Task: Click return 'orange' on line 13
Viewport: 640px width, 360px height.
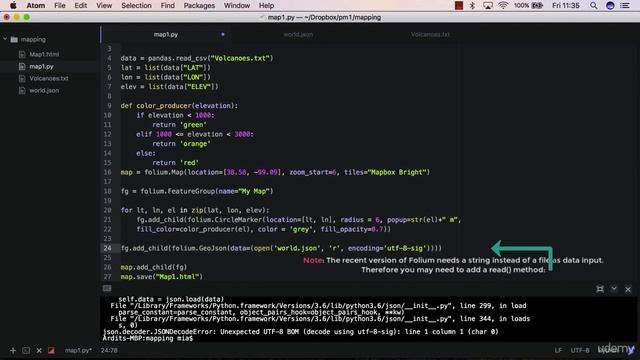Action: [x=182, y=144]
